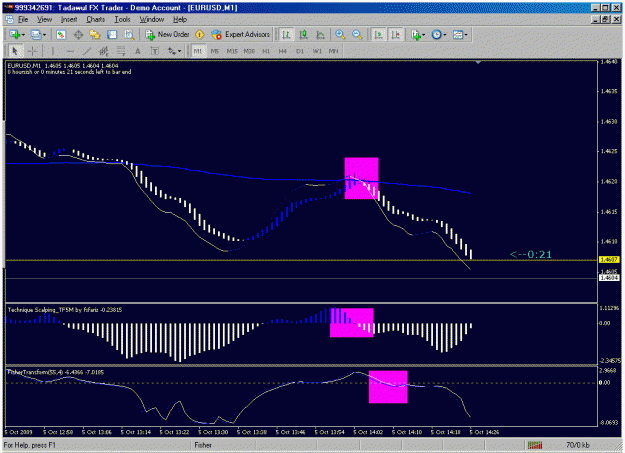Viewport: 625px width, 453px height.
Task: Switch to M30 timeframe
Action: pyautogui.click(x=249, y=51)
